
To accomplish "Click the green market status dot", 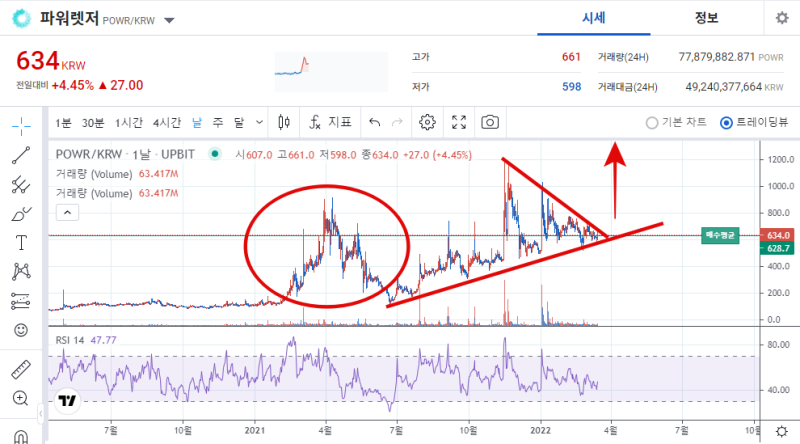I will tap(215, 154).
